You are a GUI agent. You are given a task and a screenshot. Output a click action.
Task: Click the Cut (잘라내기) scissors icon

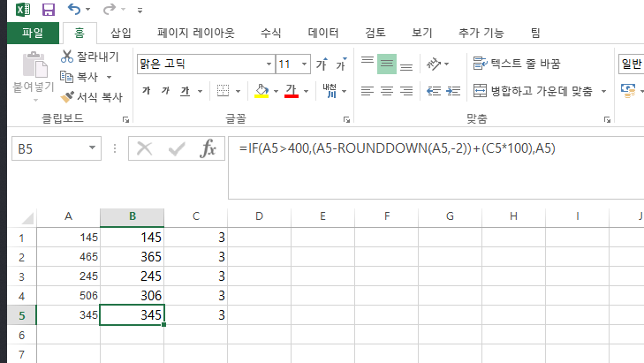click(67, 57)
